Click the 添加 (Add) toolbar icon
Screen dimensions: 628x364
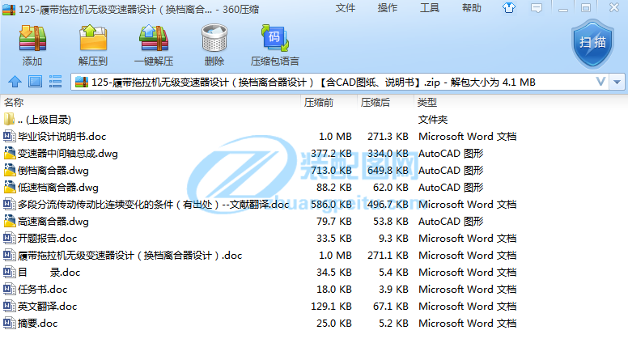pos(32,38)
